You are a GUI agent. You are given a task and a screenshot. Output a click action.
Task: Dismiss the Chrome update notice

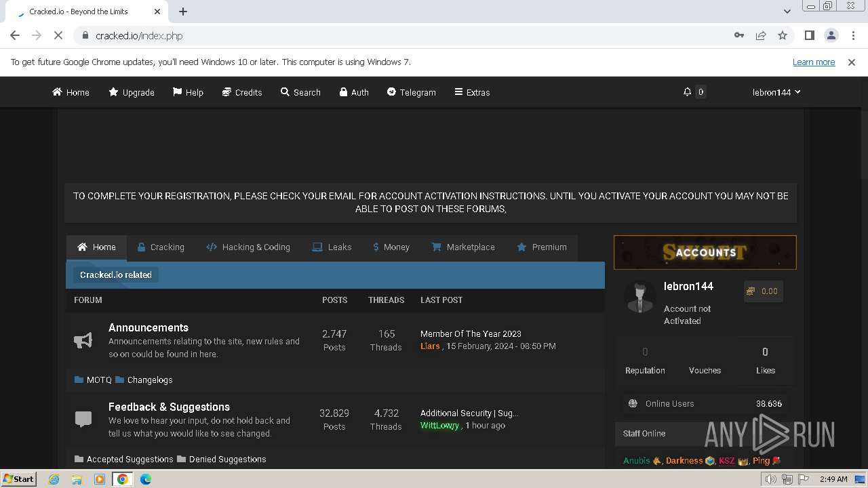pos(852,62)
